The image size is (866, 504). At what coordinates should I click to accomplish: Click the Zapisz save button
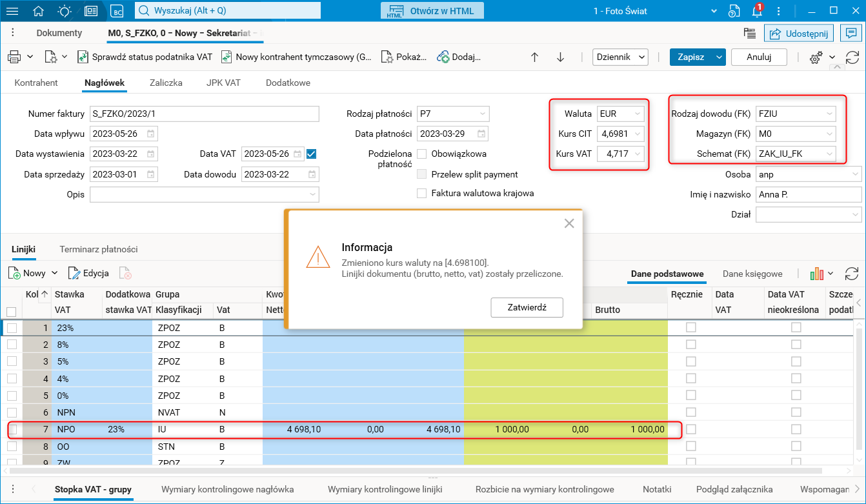(x=690, y=57)
